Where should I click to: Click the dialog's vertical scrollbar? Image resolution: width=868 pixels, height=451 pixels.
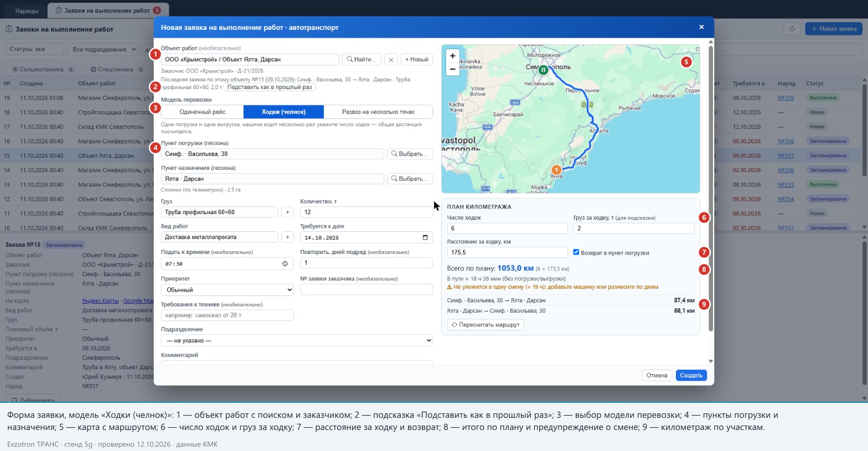pos(711,188)
